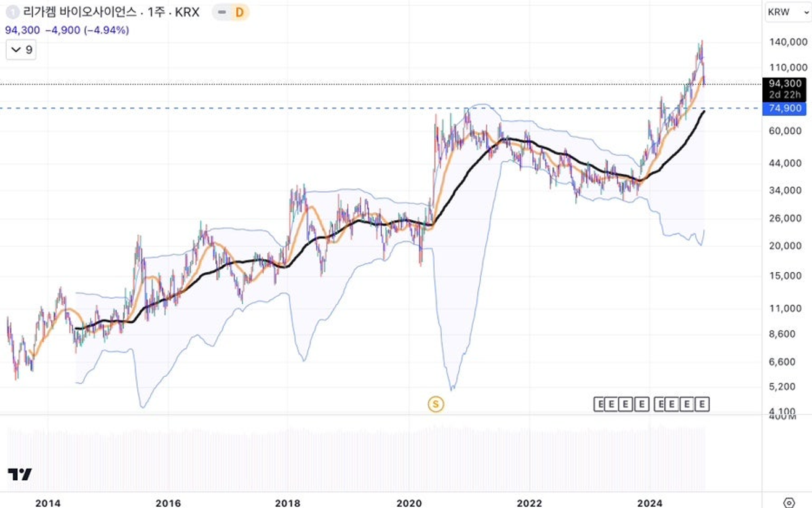Click the 15,000 price axis label
Image resolution: width=812 pixels, height=508 pixels.
coord(785,275)
